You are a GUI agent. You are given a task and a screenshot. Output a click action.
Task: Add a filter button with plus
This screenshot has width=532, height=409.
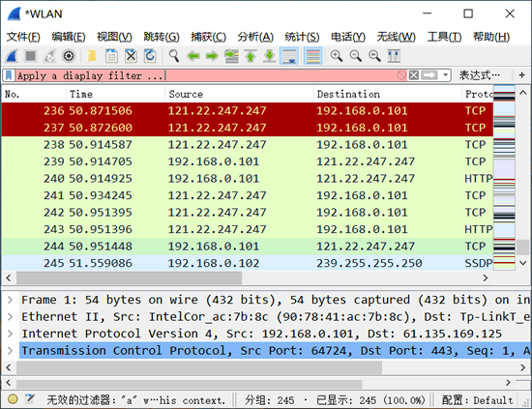(x=521, y=75)
